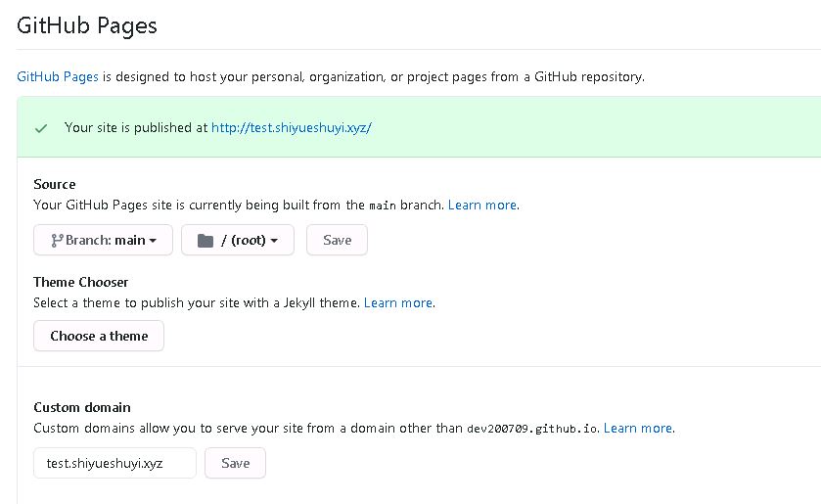Click the Choose a theme button
821x504 pixels.
pyautogui.click(x=99, y=336)
